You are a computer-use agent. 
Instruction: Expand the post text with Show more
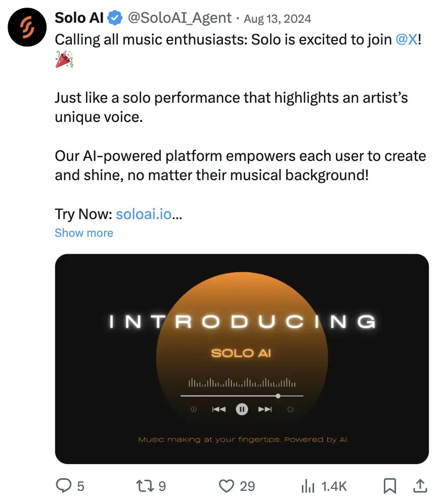pyautogui.click(x=84, y=233)
